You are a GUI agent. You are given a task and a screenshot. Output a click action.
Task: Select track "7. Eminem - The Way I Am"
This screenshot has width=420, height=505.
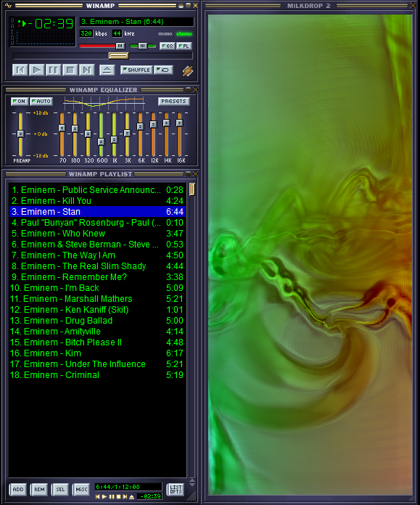[x=97, y=255]
